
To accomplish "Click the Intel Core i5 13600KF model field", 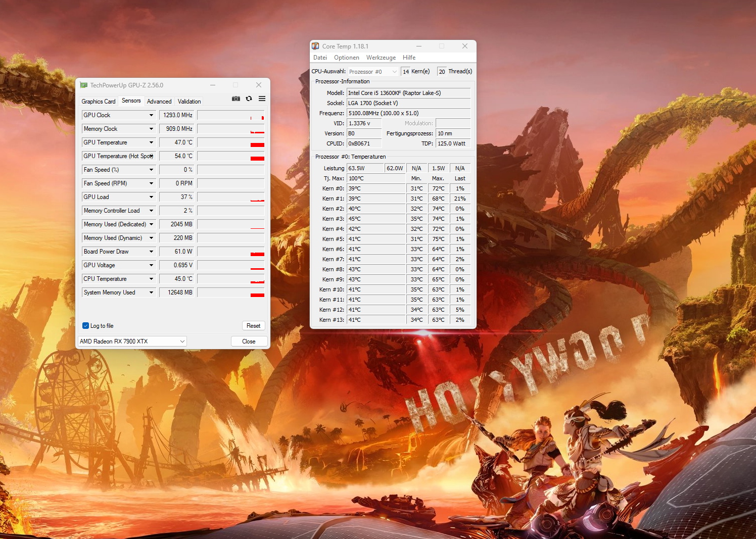I will [x=409, y=93].
